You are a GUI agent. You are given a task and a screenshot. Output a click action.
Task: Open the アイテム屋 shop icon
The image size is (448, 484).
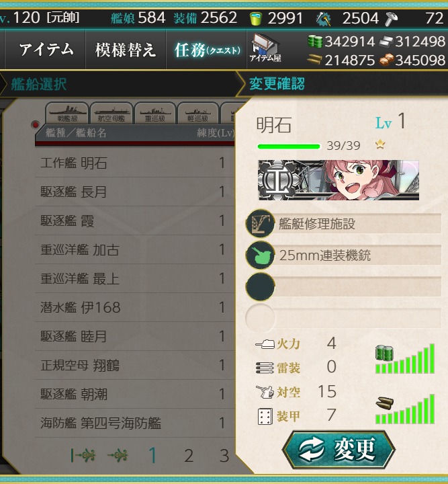265,48
